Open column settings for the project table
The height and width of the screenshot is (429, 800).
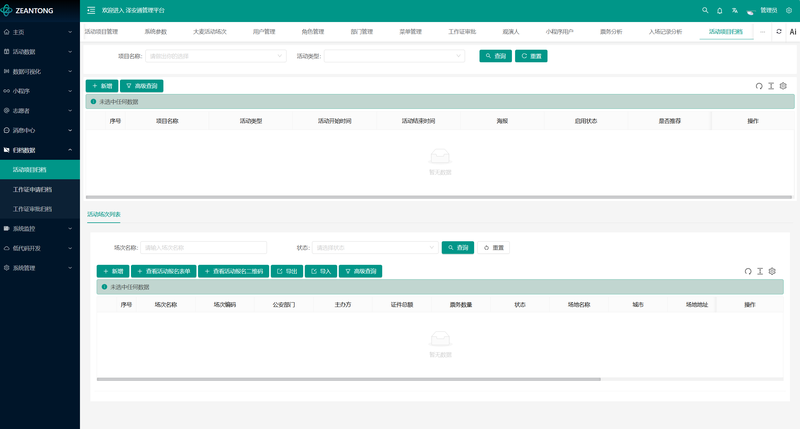click(x=783, y=86)
